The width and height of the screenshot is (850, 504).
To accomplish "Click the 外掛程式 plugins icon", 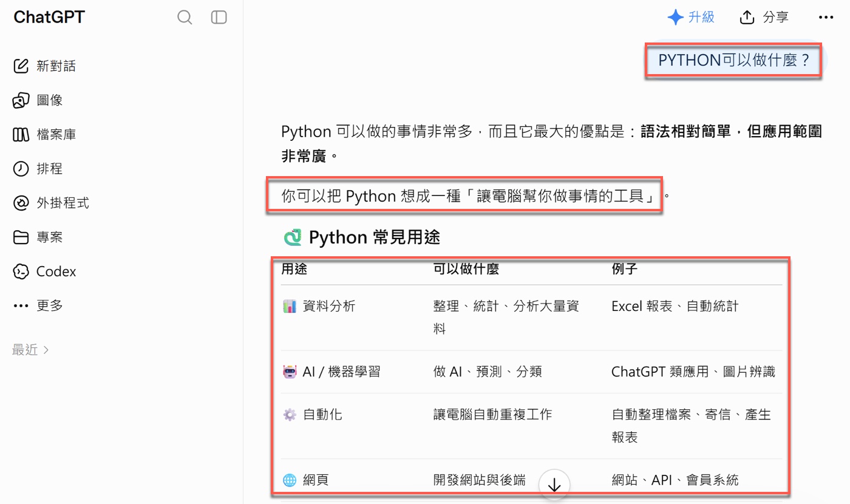I will tap(21, 203).
